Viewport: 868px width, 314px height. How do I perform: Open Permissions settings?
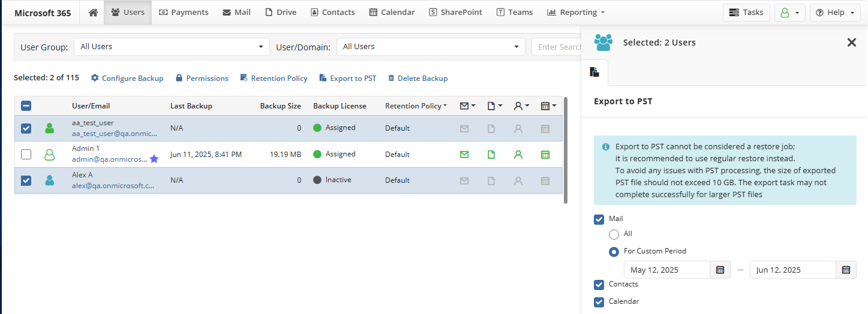(x=202, y=78)
